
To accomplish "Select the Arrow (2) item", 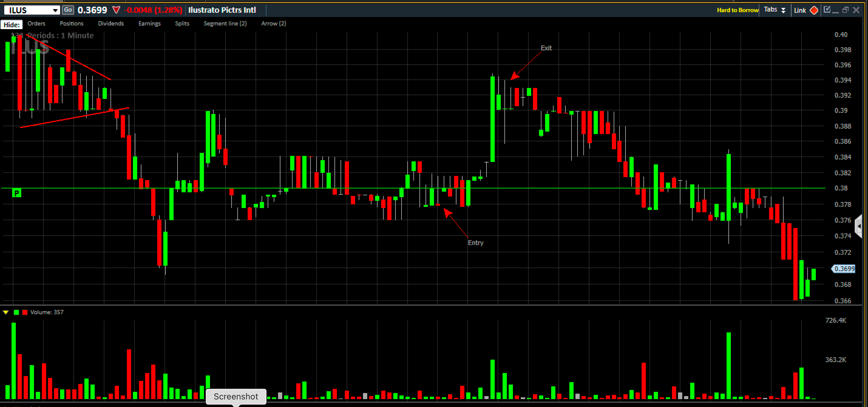I will tap(273, 24).
